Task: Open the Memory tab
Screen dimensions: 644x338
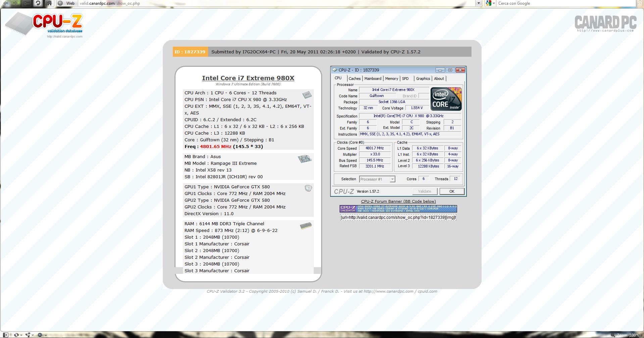Action: point(391,79)
